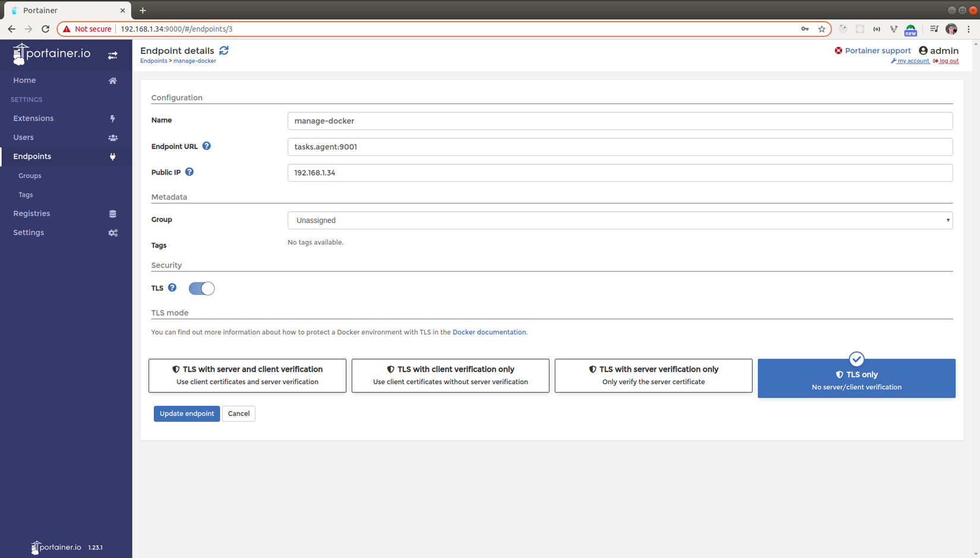
Task: Click the sidebar collapse arrows icon
Action: pos(112,55)
